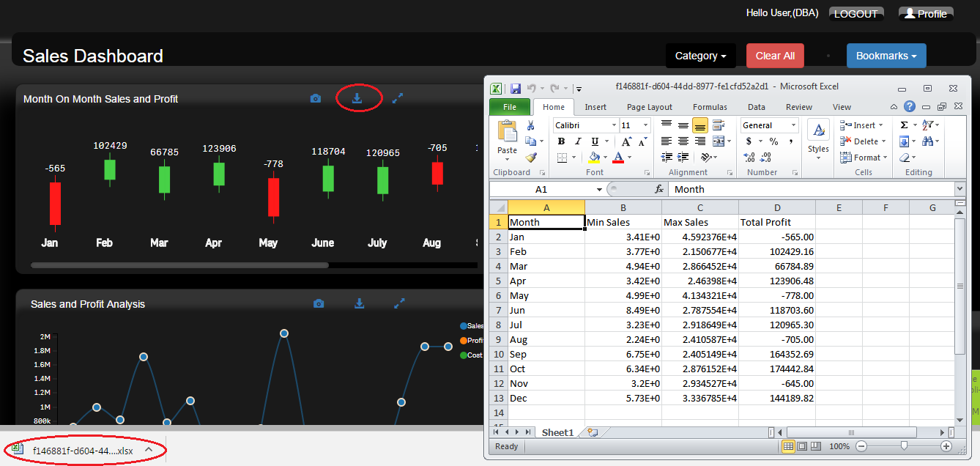Save the workbook using the floppy disk icon
This screenshot has height=466, width=980.
[516, 88]
